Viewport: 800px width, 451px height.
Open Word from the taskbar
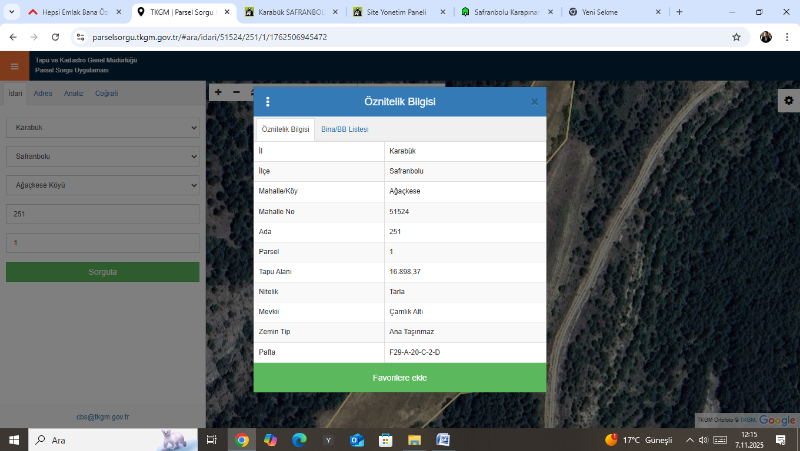click(443, 440)
